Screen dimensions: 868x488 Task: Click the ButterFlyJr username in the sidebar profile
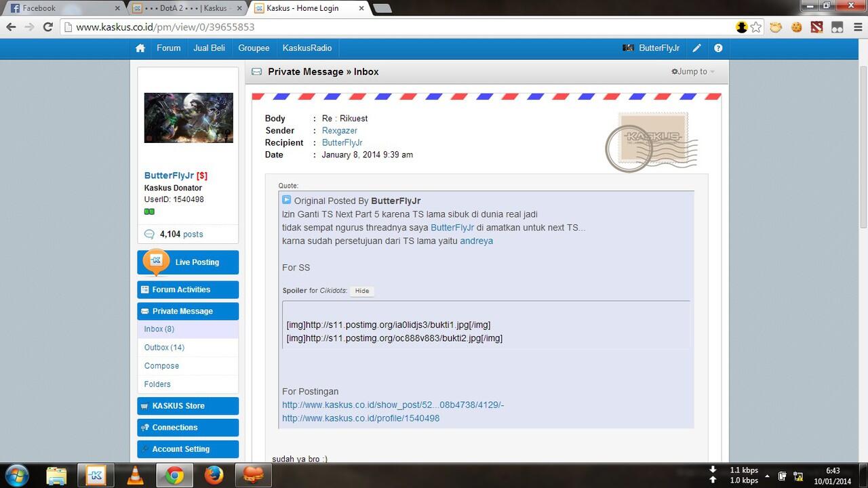(x=169, y=176)
